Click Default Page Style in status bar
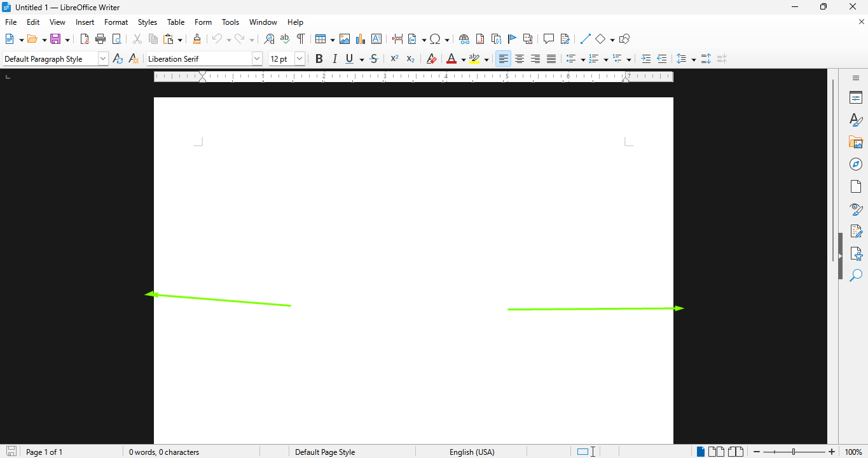868x458 pixels. click(x=325, y=452)
